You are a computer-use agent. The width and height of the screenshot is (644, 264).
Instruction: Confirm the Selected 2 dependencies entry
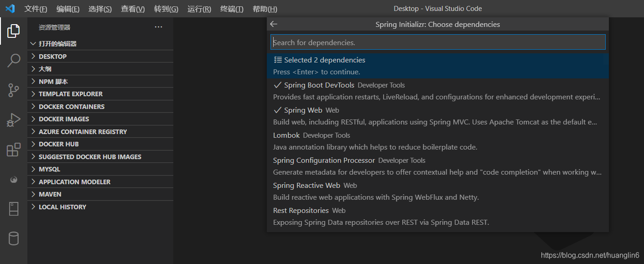324,60
